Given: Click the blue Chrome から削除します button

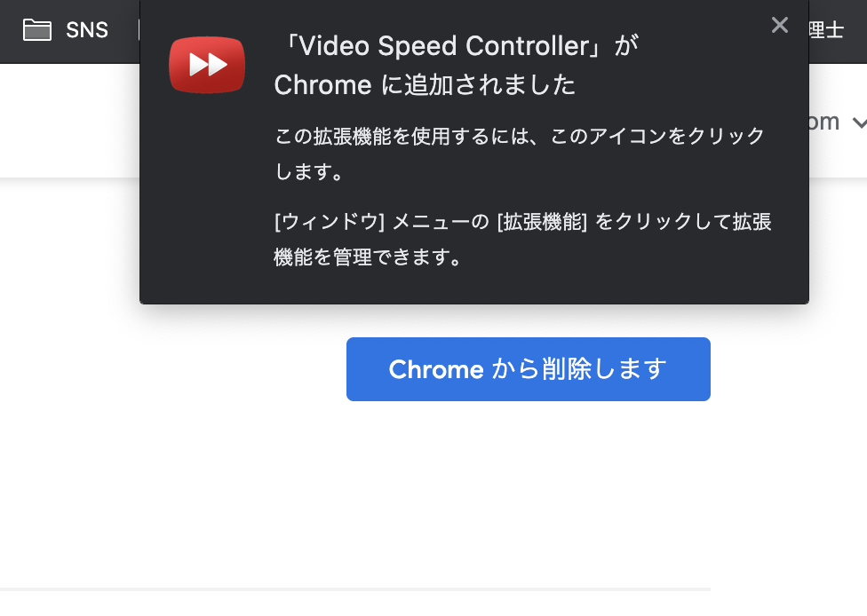Looking at the screenshot, I should coord(528,369).
